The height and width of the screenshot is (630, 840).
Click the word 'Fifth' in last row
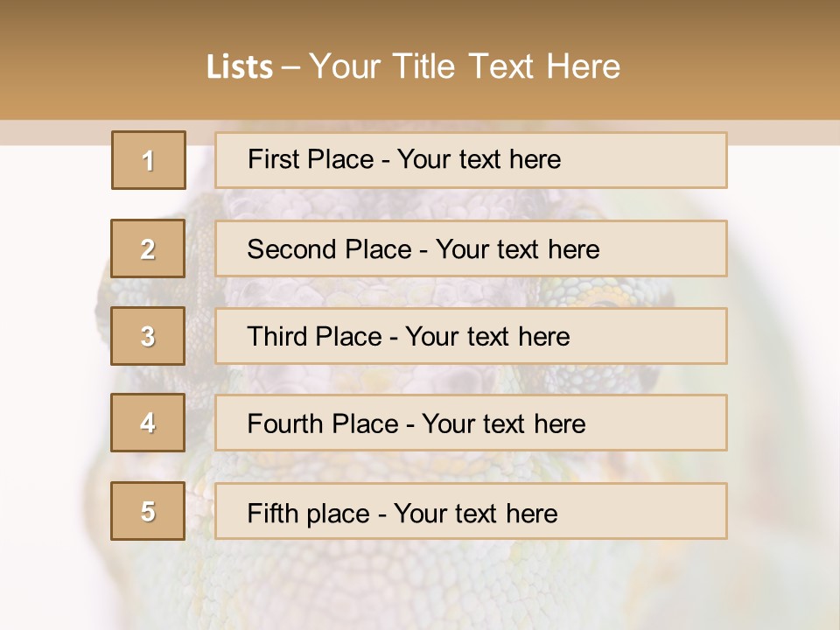click(273, 513)
